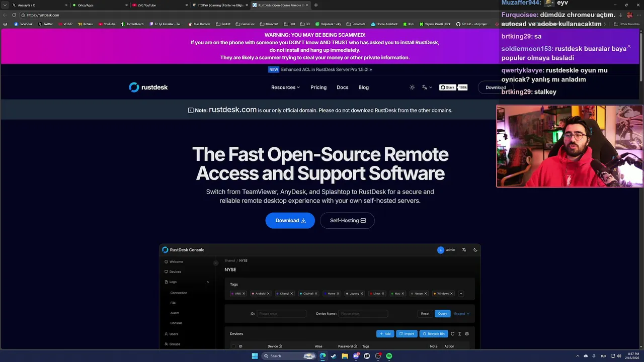Click the Reset button in console
Image resolution: width=644 pixels, height=362 pixels.
pos(425,314)
